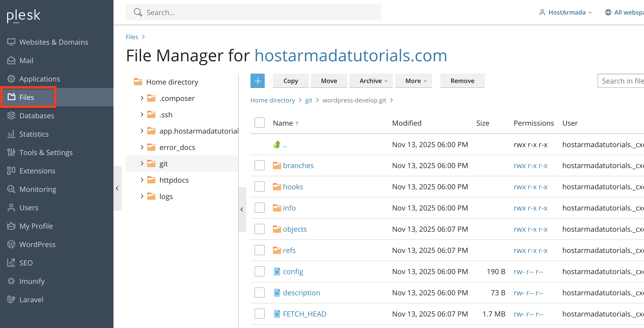644x328 pixels.
Task: Click the Laravel icon
Action: pos(11,299)
